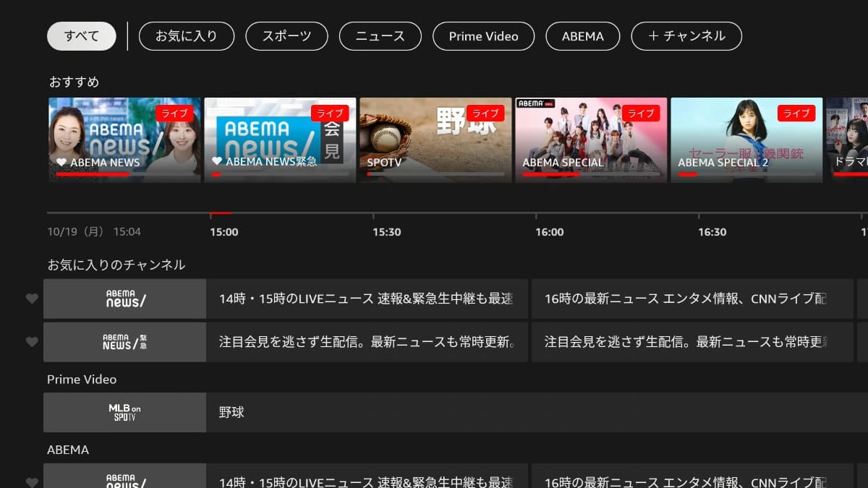The width and height of the screenshot is (868, 488).
Task: Click the 16:00 timeline marker
Action: pyautogui.click(x=550, y=232)
